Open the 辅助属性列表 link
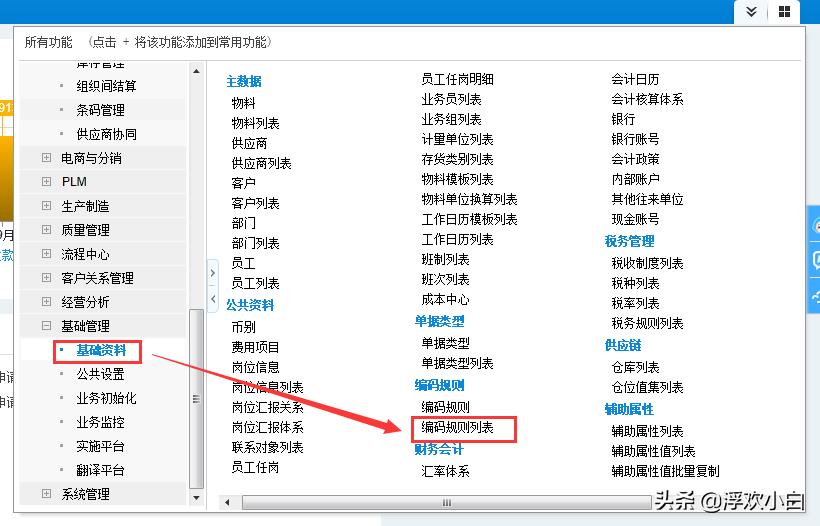Viewport: 820px width, 526px height. click(647, 431)
